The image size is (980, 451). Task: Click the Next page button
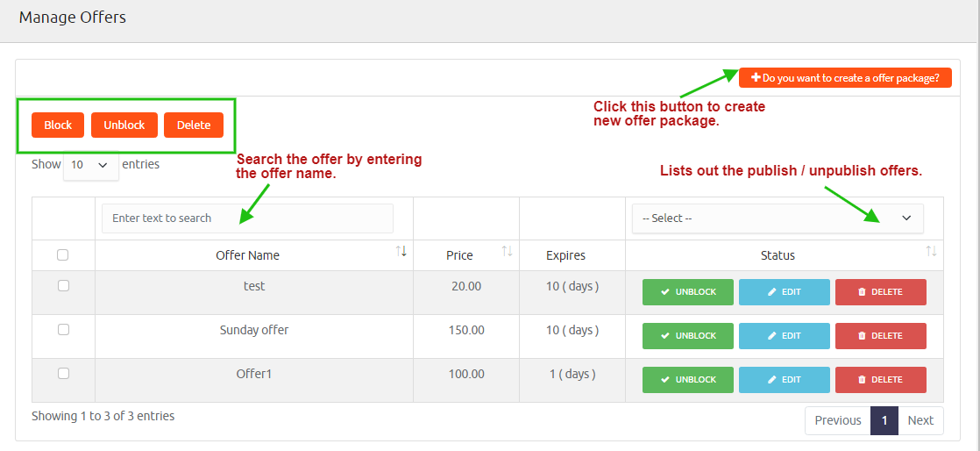click(x=920, y=420)
